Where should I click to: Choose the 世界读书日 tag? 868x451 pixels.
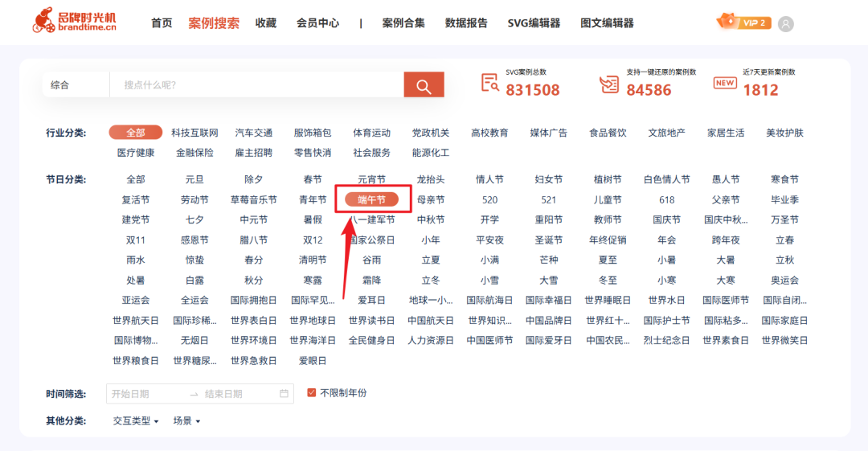pos(371,320)
